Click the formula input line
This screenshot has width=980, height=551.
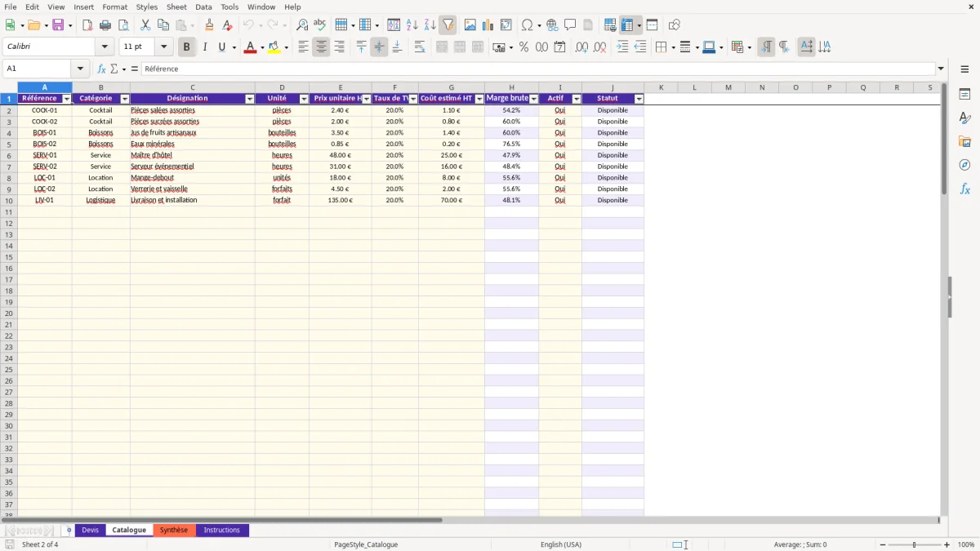(x=537, y=69)
